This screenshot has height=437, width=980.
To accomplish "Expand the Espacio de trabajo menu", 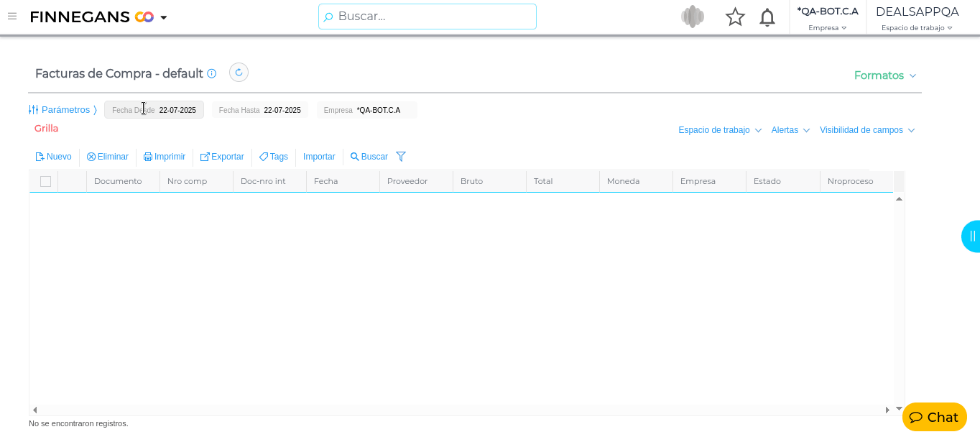I will [x=720, y=130].
